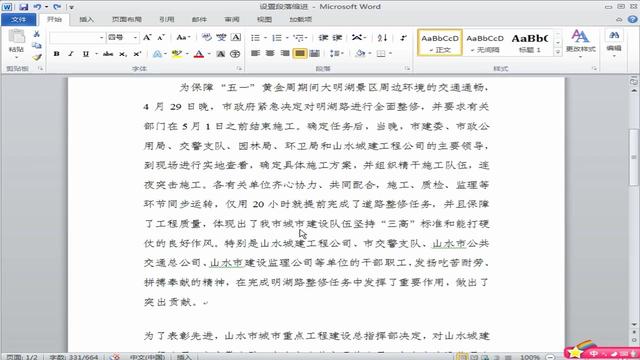Switch to the Mailings ribbon tab
The width and height of the screenshot is (640, 360).
[x=199, y=19]
